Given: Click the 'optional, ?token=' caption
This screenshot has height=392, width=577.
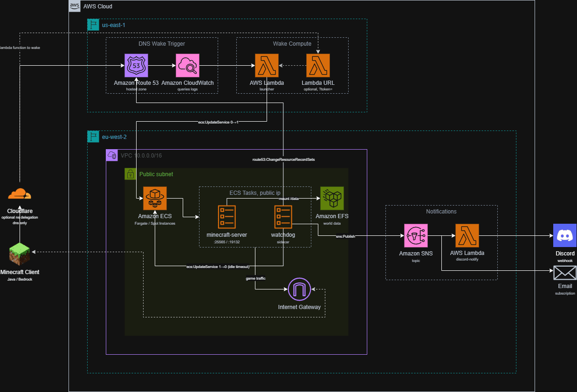Looking at the screenshot, I should (318, 89).
